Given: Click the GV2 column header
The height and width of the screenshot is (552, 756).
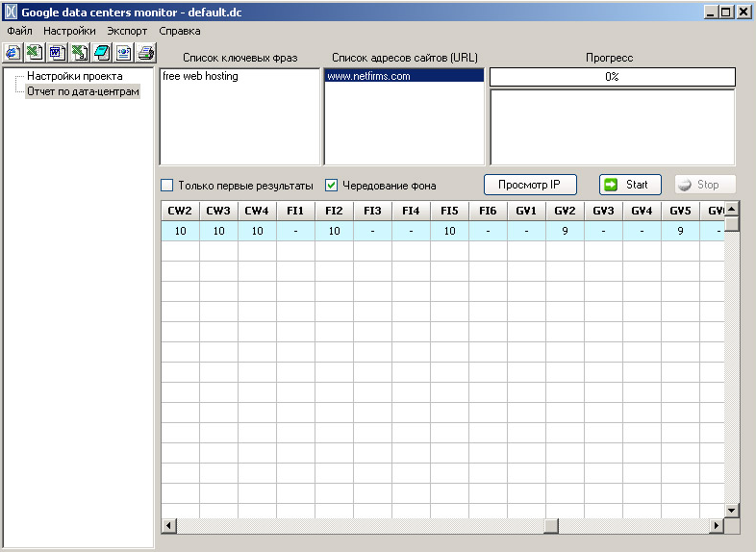Looking at the screenshot, I should [x=565, y=211].
